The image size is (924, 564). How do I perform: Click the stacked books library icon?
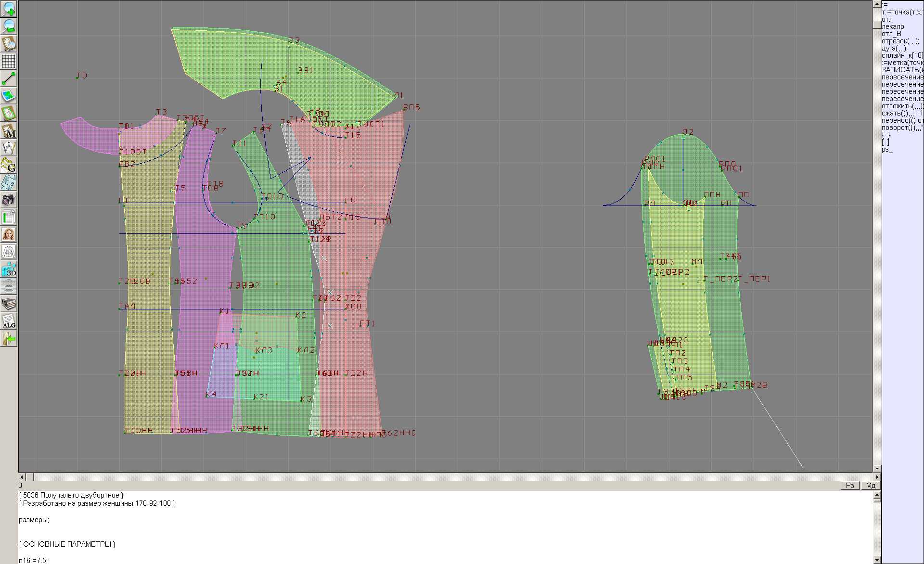coord(9,304)
